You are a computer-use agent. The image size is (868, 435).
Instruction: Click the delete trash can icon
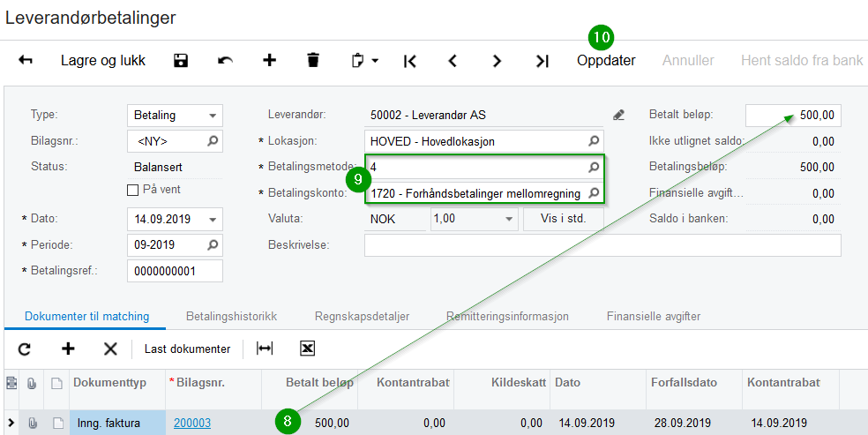pyautogui.click(x=313, y=60)
